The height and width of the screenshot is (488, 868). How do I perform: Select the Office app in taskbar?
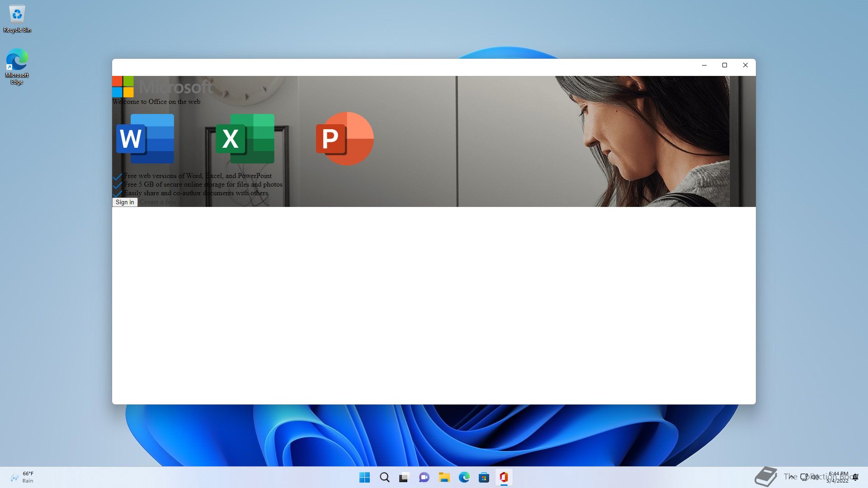tap(504, 477)
